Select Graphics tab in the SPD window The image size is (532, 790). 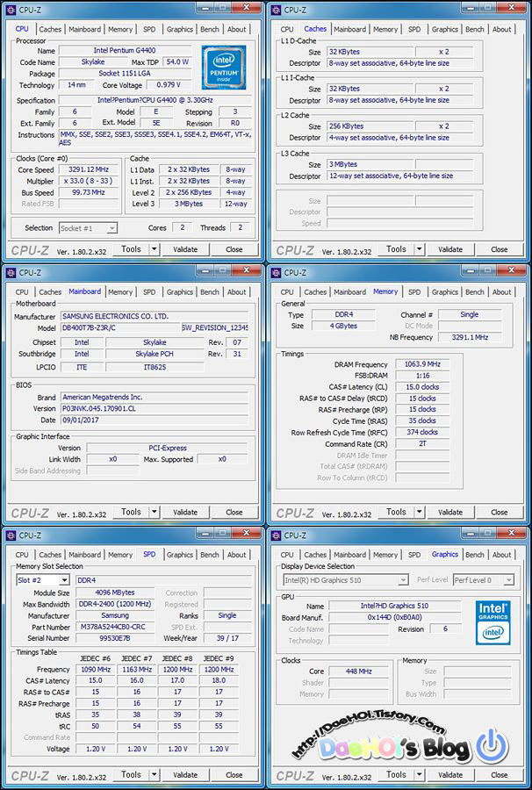(180, 555)
